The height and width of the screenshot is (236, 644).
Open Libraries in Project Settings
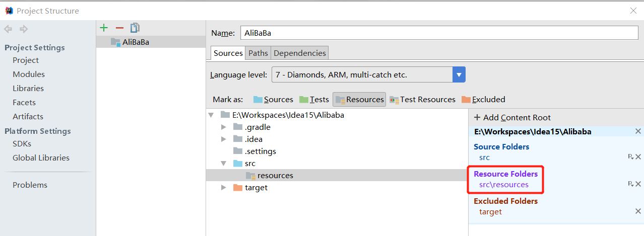point(28,88)
